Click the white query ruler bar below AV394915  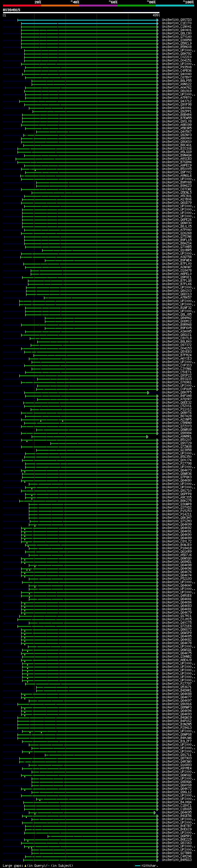[81, 13]
